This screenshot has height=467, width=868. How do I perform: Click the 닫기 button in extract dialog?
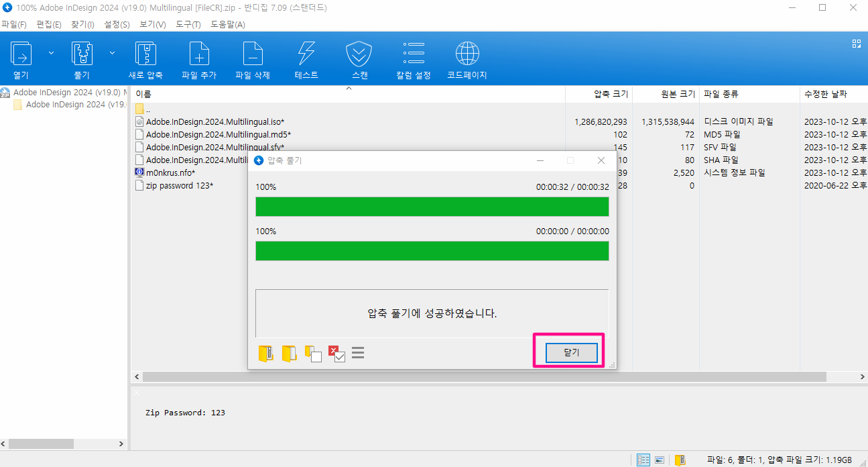(571, 352)
